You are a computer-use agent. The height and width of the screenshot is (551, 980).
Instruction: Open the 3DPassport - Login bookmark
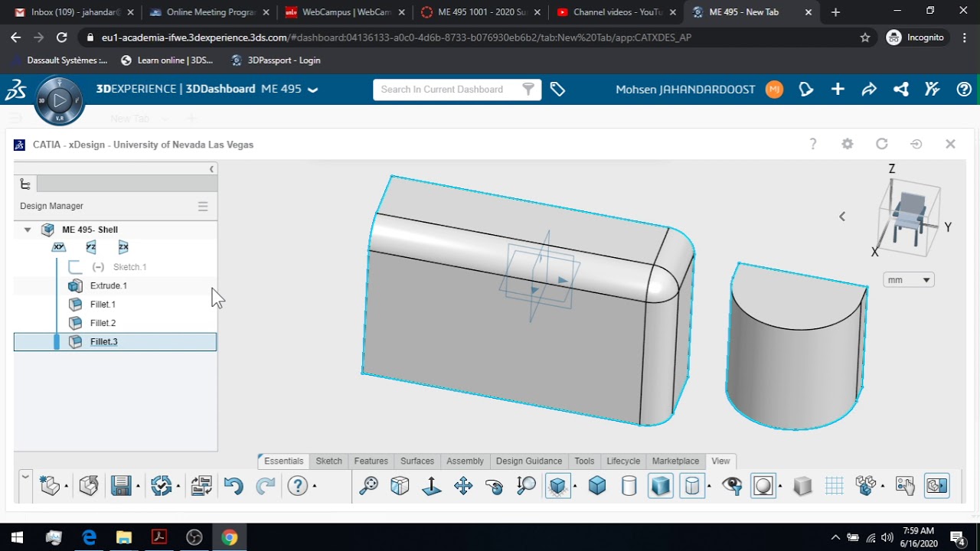(x=275, y=60)
